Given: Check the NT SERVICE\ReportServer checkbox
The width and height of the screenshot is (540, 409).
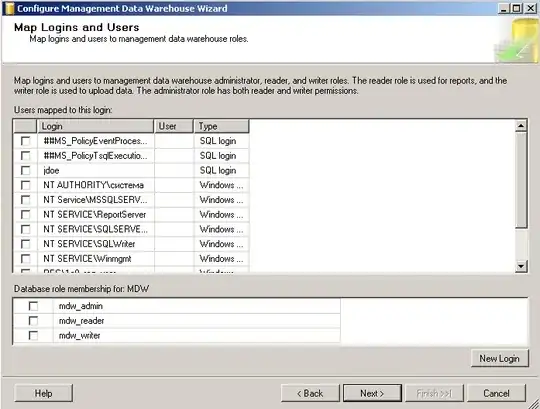Looking at the screenshot, I should tap(25, 214).
